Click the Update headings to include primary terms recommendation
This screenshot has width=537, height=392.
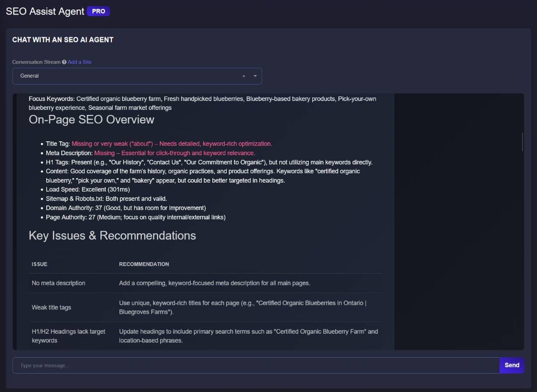point(249,336)
